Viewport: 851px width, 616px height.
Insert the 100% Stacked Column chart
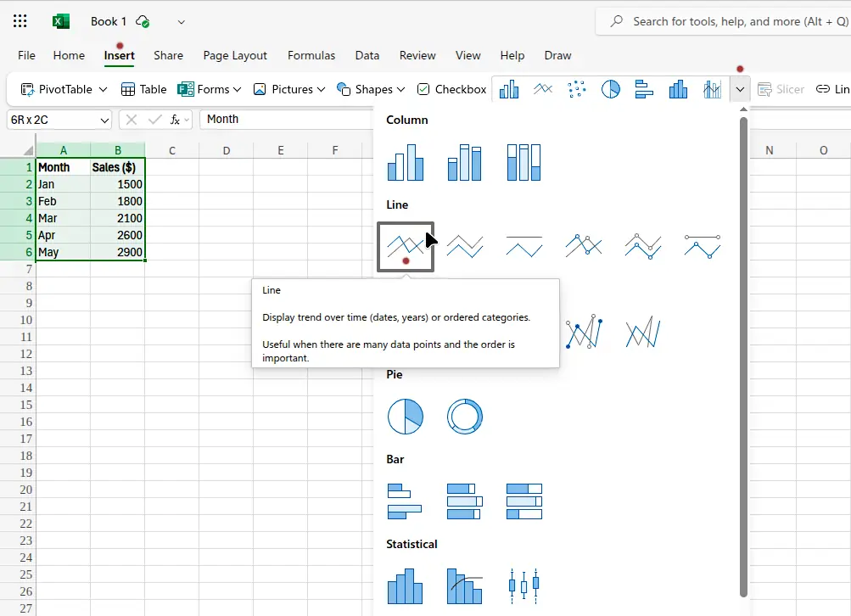point(523,162)
